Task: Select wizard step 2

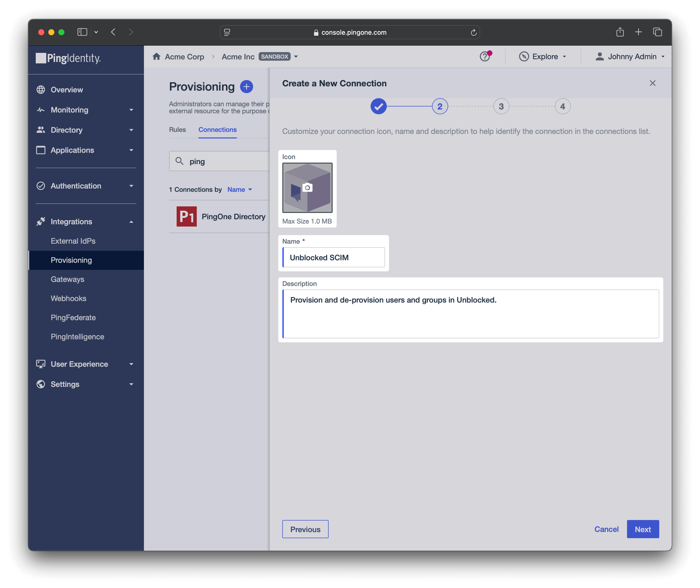Action: pyautogui.click(x=440, y=106)
